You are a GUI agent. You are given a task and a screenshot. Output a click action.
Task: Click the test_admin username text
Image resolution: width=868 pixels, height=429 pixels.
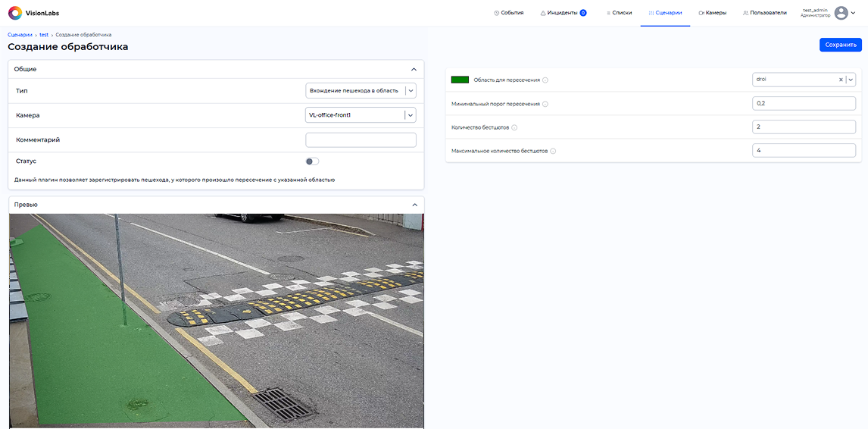click(816, 10)
